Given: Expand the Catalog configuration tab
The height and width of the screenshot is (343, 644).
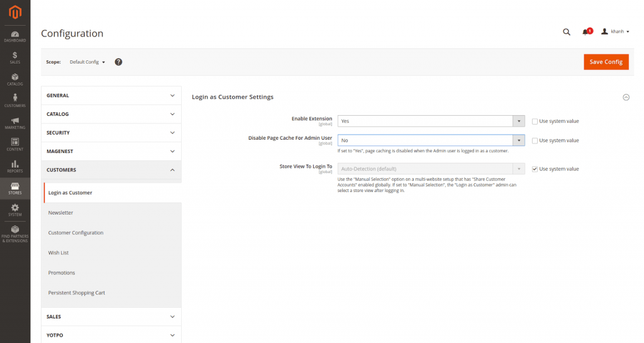Looking at the screenshot, I should click(111, 114).
